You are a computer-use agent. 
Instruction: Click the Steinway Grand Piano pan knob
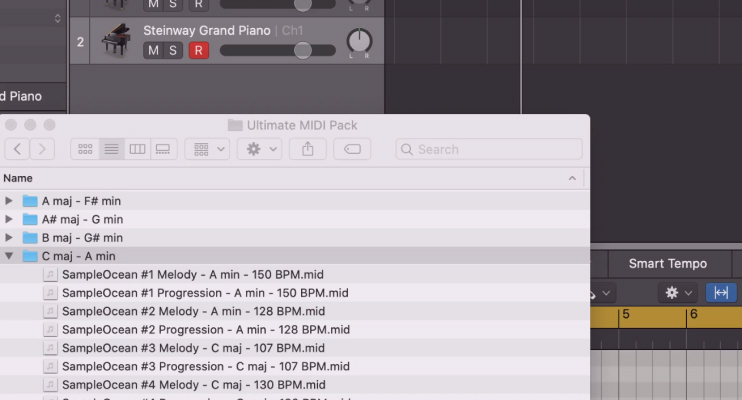[x=358, y=42]
